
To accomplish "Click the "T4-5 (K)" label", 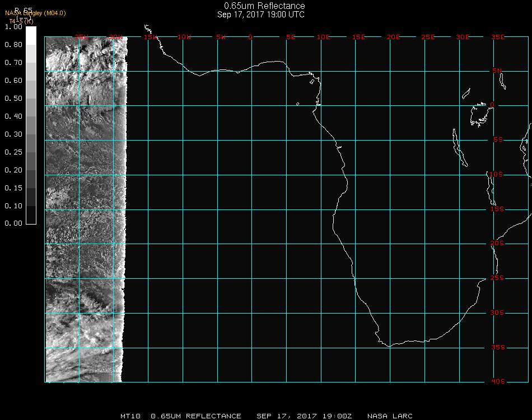I will (21, 21).
